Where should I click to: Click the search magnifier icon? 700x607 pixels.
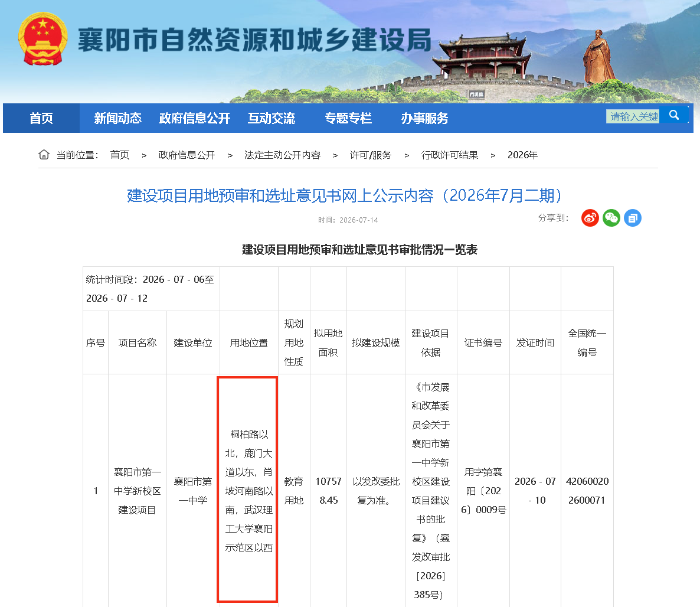coord(674,115)
